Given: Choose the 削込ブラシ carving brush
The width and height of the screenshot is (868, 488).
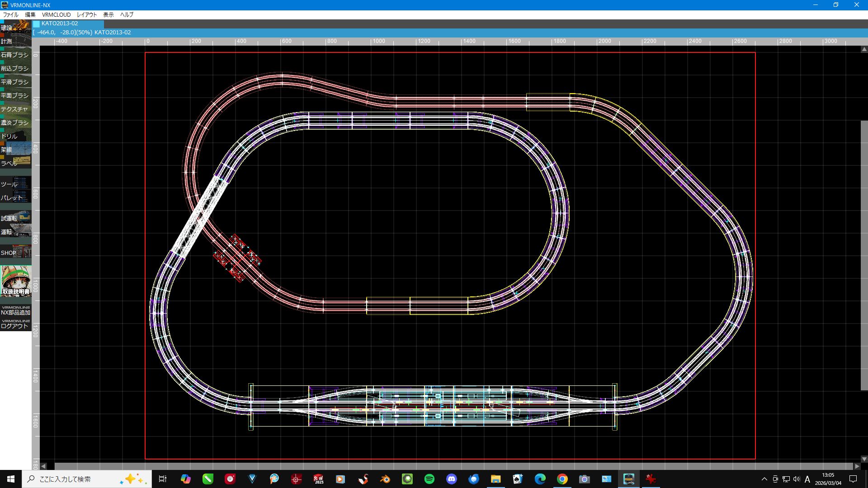Looking at the screenshot, I should pyautogui.click(x=16, y=68).
